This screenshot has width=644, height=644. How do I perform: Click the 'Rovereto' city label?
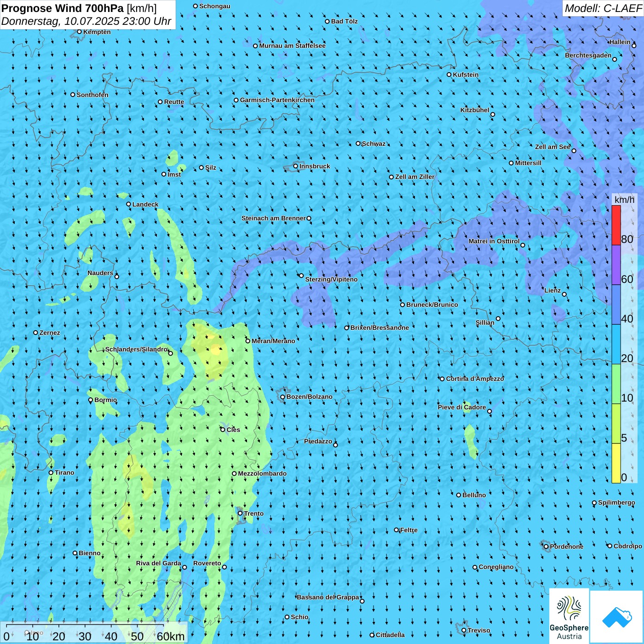pyautogui.click(x=207, y=563)
